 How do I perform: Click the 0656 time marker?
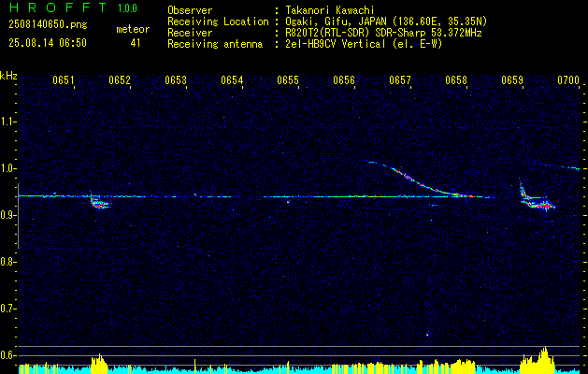click(x=344, y=80)
